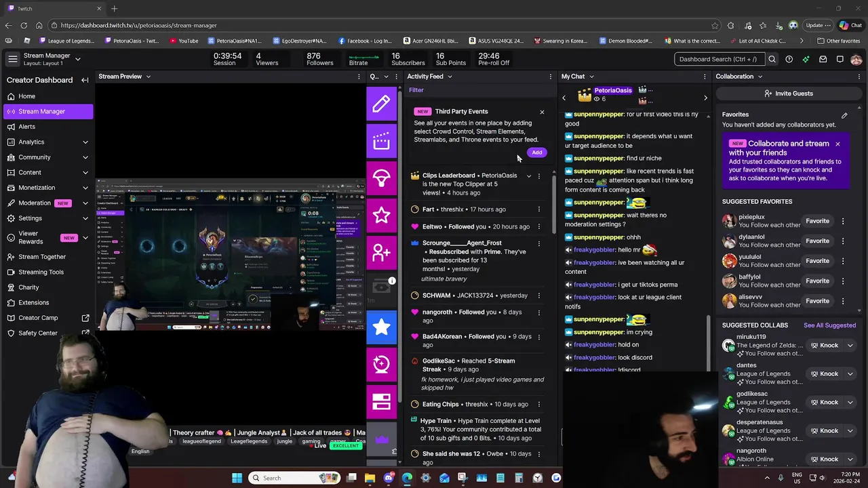Click the pink parachute quick action tile
Viewport: 868px width, 488px height.
pyautogui.click(x=381, y=178)
